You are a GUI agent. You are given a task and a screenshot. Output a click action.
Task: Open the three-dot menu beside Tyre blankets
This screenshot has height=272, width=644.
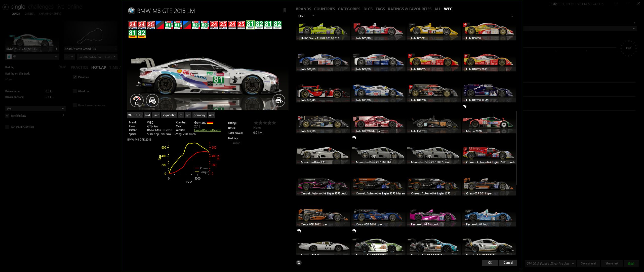click(64, 116)
